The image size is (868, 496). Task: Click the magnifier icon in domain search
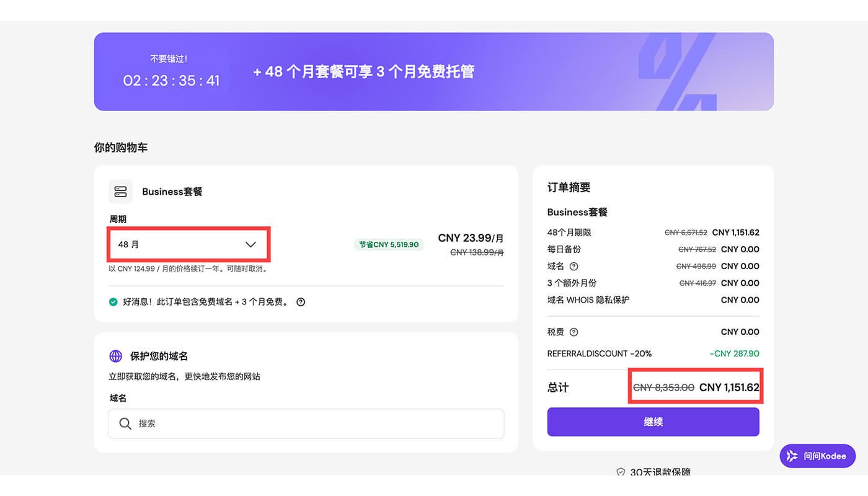click(125, 423)
